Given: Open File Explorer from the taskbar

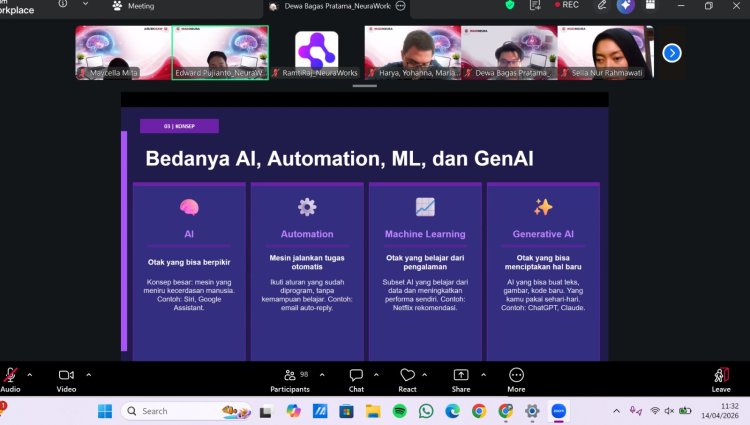Looking at the screenshot, I should pyautogui.click(x=373, y=411).
